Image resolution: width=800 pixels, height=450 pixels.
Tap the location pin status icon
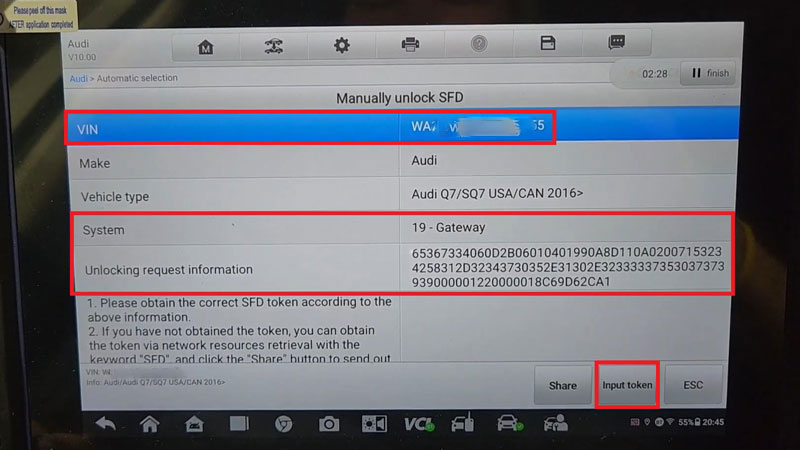pyautogui.click(x=647, y=422)
